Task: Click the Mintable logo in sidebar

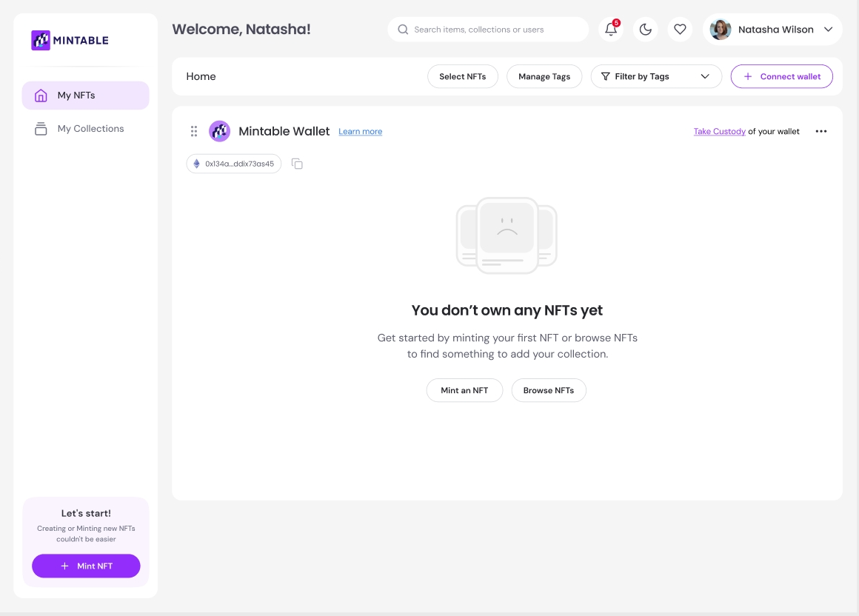Action: pyautogui.click(x=70, y=40)
